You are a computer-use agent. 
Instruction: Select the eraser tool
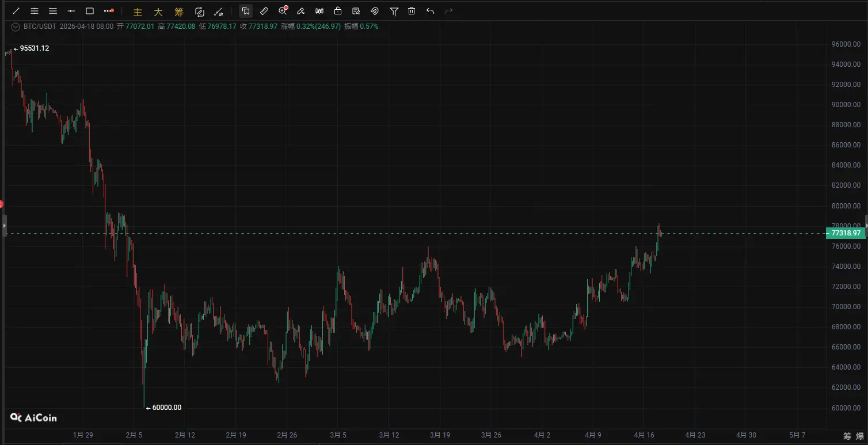[x=301, y=11]
